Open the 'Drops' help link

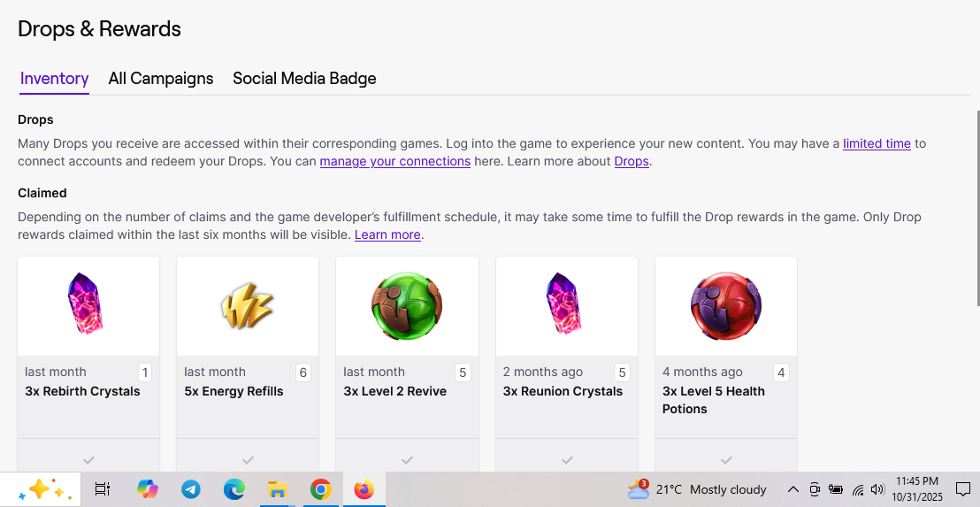click(632, 161)
